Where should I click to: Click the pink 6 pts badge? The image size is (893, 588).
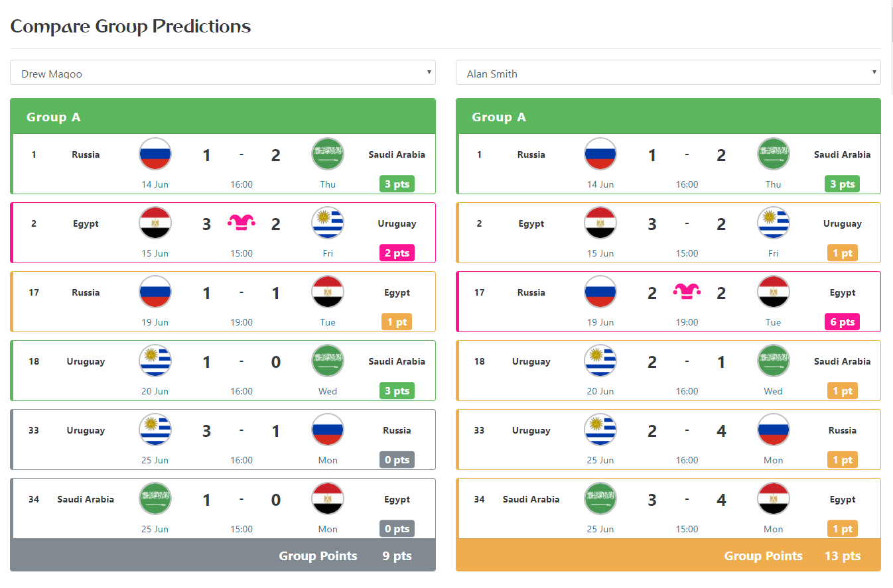click(x=843, y=322)
